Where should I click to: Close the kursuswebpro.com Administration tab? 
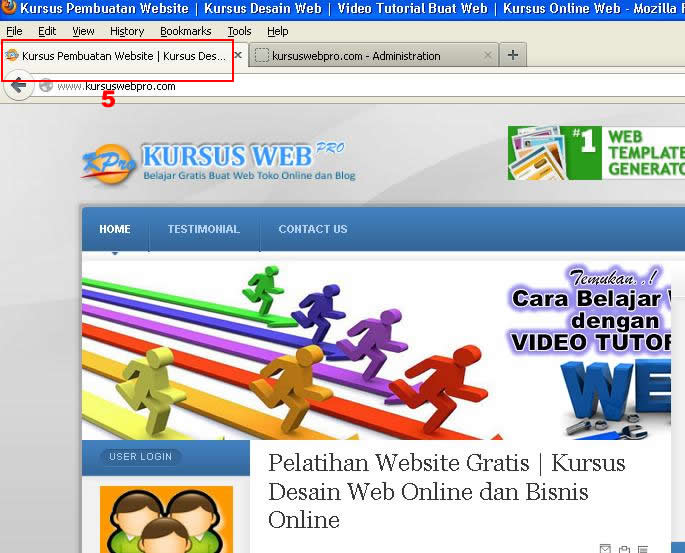tap(488, 55)
